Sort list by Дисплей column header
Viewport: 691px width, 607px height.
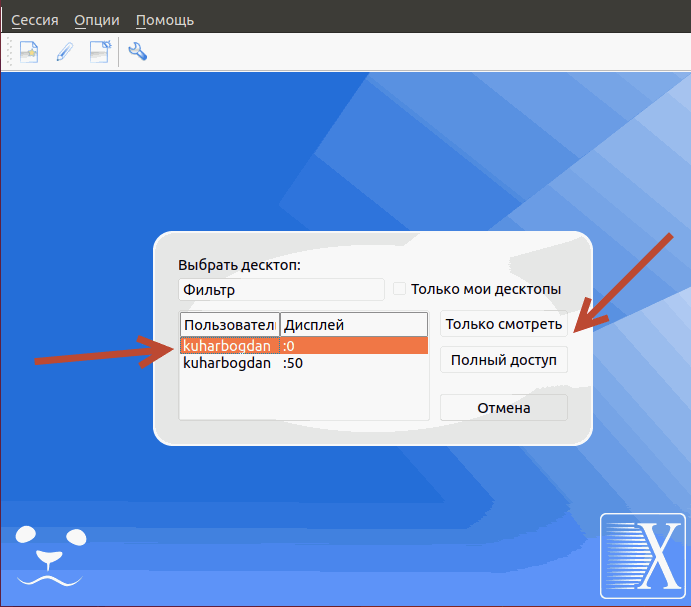click(x=352, y=325)
